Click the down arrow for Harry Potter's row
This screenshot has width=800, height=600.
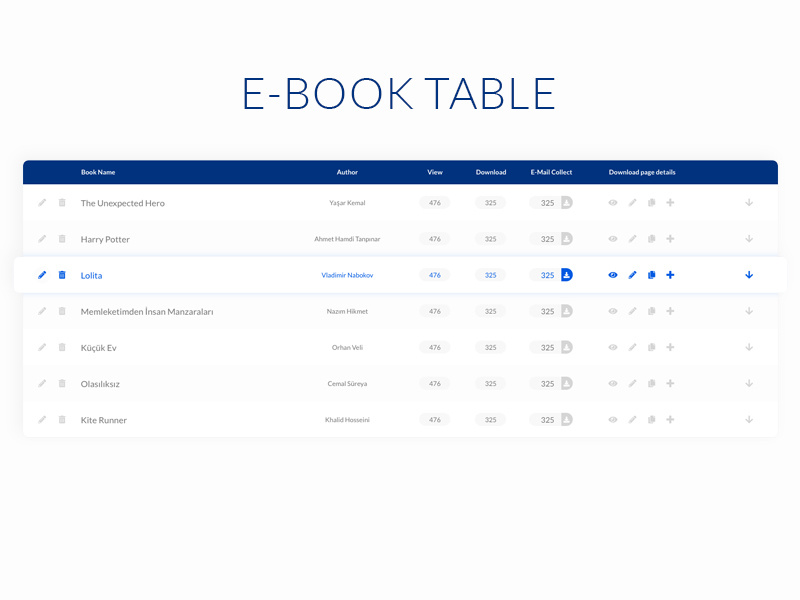[748, 239]
